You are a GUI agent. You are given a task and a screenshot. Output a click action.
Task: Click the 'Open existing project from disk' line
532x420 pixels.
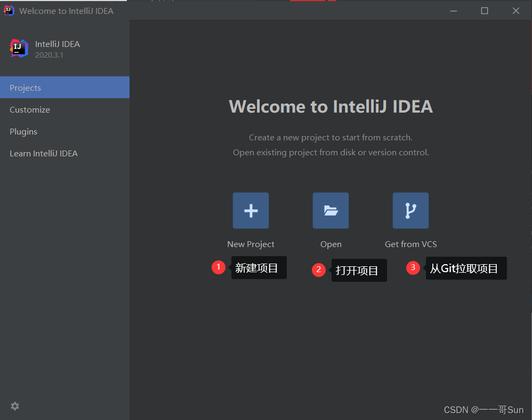tap(331, 153)
